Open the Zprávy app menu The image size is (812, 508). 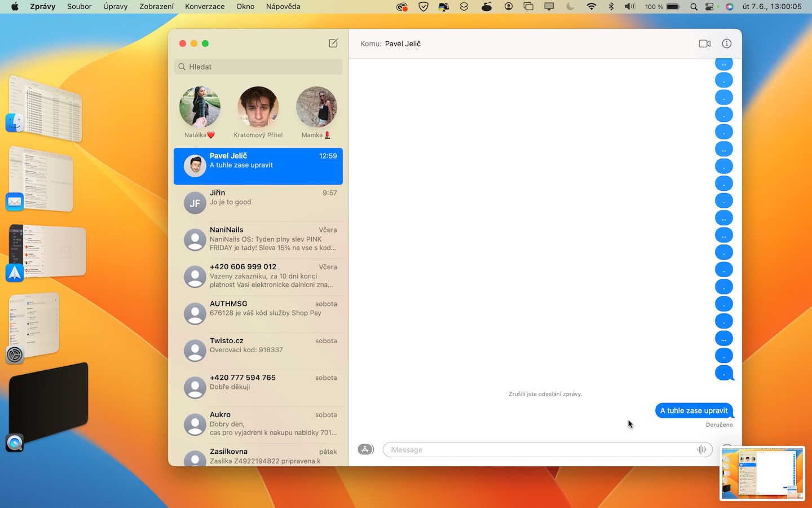42,7
